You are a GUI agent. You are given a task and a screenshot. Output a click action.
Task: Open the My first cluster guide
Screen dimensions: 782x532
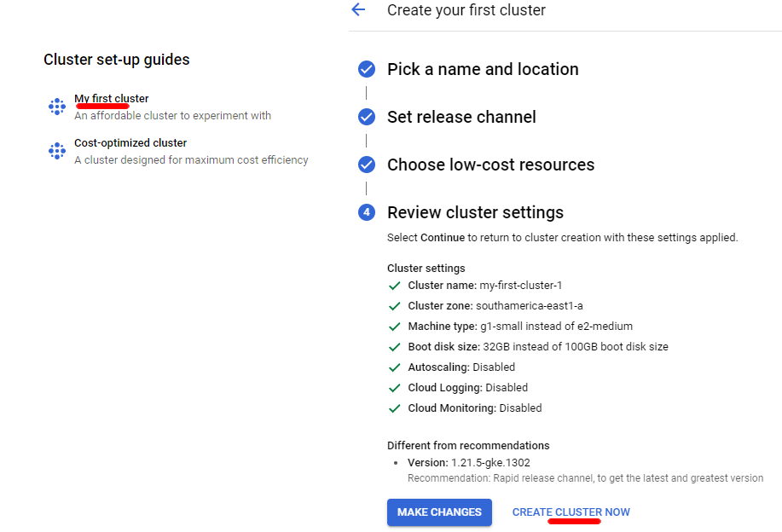click(111, 99)
